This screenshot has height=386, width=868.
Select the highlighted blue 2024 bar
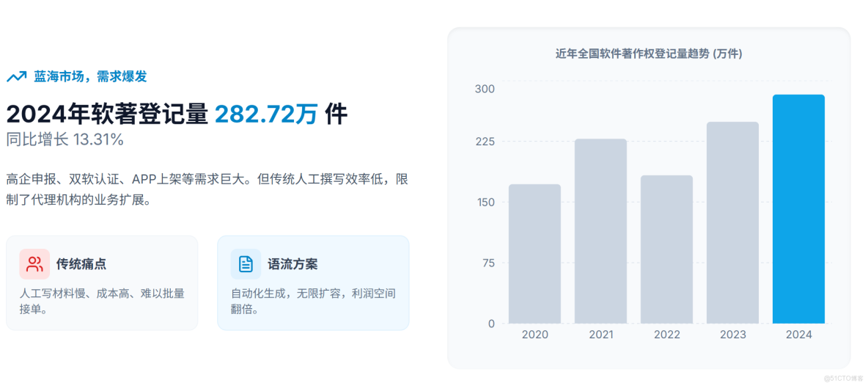[x=798, y=209]
